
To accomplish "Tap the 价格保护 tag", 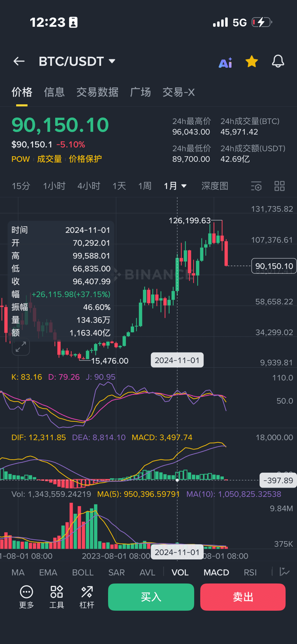I will pos(85,159).
